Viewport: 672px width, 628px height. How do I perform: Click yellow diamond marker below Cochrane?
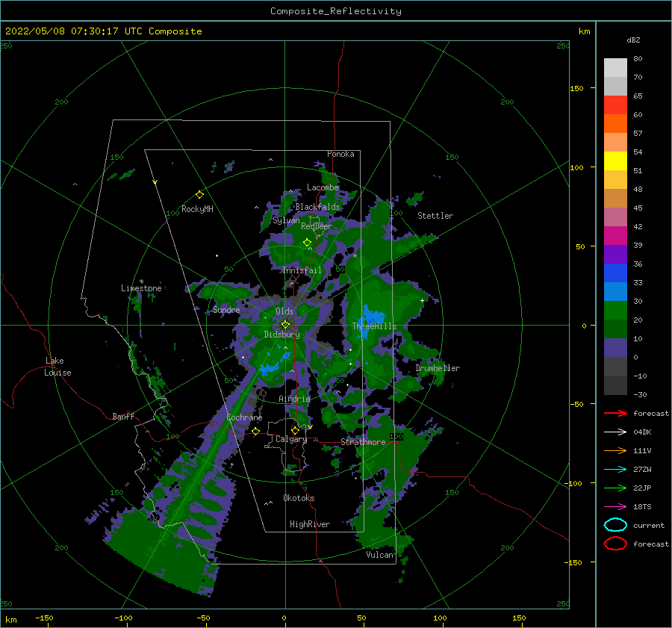(256, 431)
